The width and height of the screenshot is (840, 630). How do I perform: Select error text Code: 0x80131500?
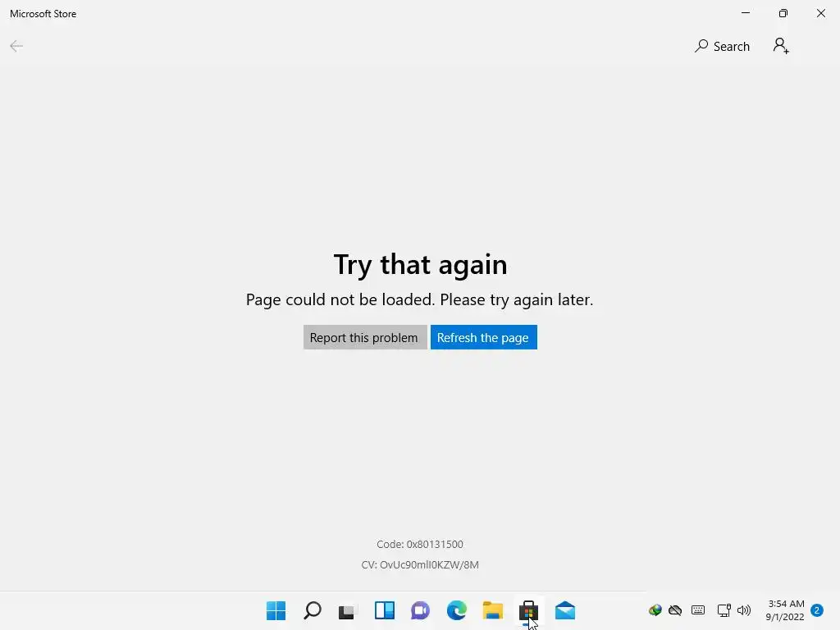[420, 545]
